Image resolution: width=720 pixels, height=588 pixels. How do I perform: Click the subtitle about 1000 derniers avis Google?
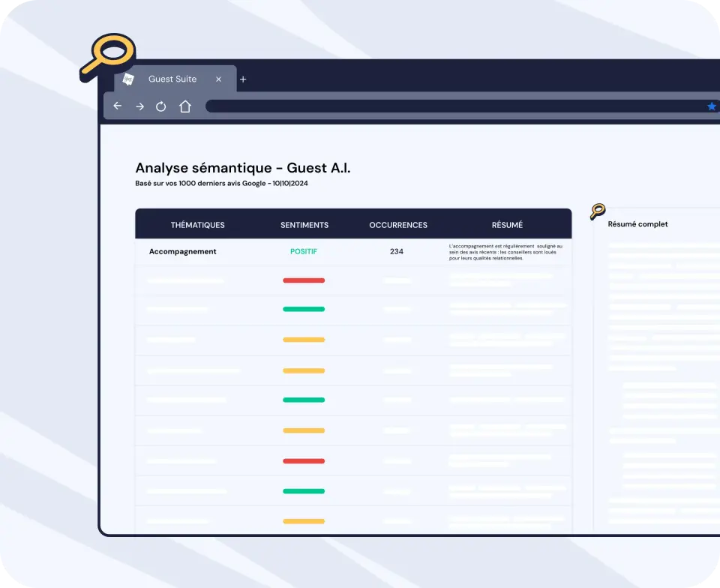221,183
